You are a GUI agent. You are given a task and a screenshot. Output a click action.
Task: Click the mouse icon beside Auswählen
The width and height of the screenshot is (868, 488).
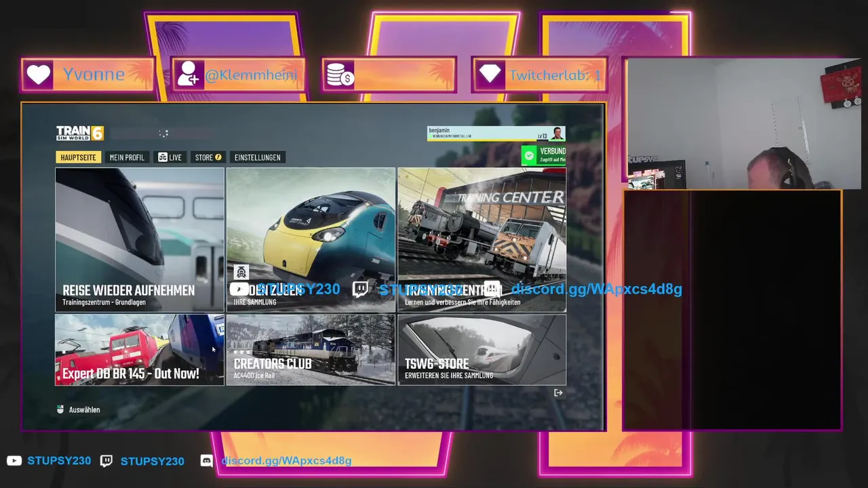tap(60, 409)
